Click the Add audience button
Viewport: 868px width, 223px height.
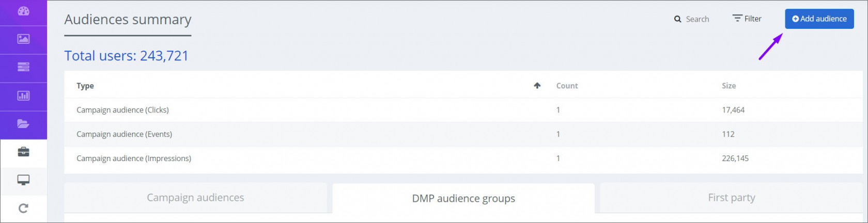[819, 19]
